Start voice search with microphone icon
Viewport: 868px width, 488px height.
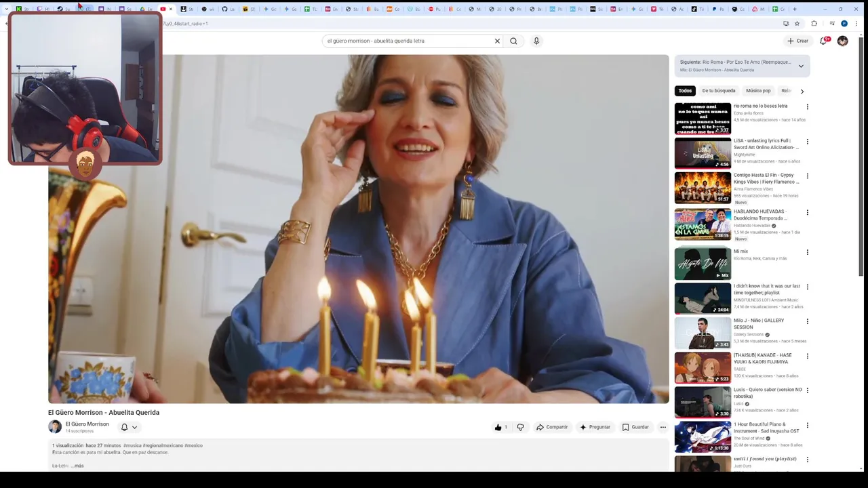click(x=536, y=41)
